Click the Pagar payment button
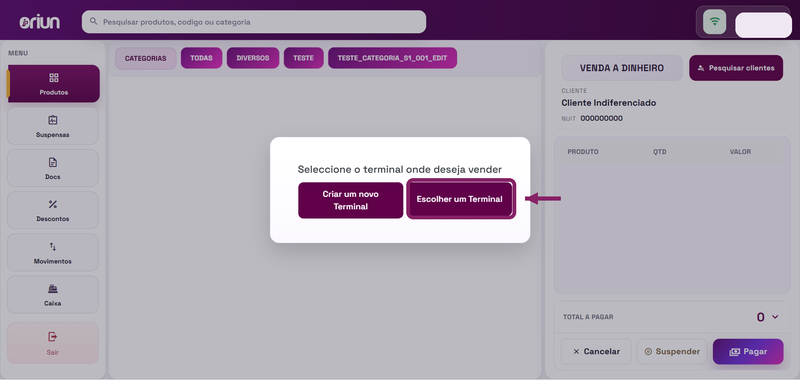Screen dimensions: 800x380 click(748, 351)
